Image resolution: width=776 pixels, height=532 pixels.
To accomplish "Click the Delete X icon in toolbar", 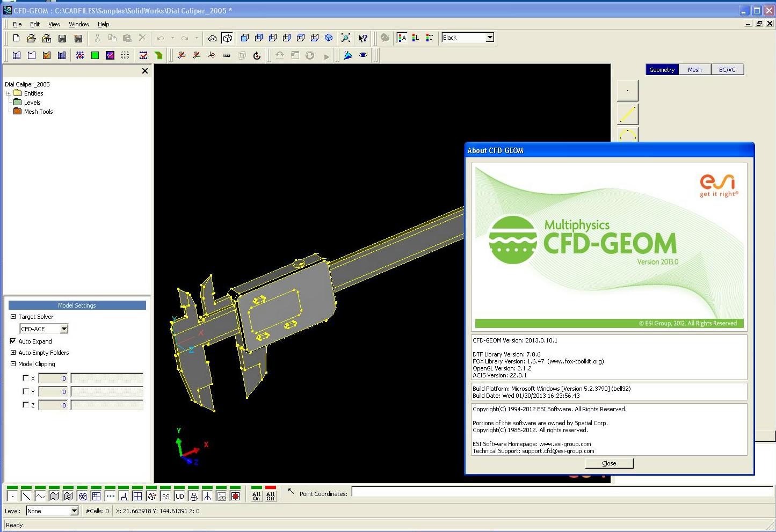I will (142, 38).
